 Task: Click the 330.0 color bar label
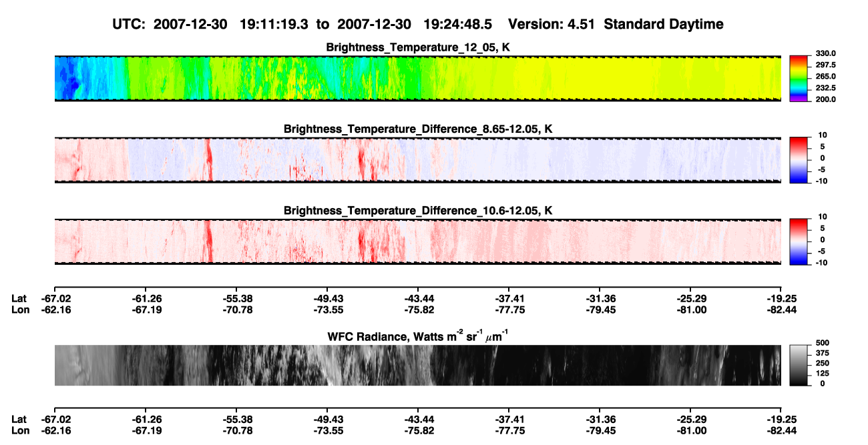click(x=826, y=53)
